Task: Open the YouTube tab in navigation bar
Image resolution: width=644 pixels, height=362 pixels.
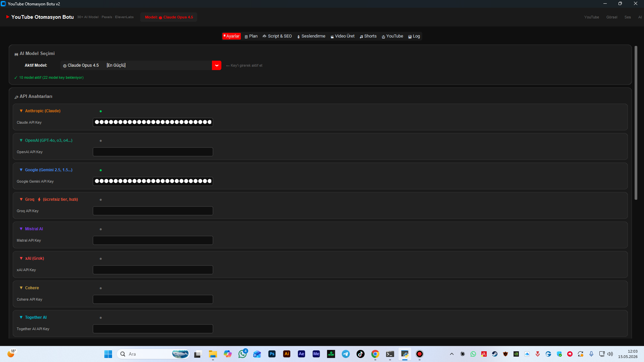Action: click(x=392, y=36)
